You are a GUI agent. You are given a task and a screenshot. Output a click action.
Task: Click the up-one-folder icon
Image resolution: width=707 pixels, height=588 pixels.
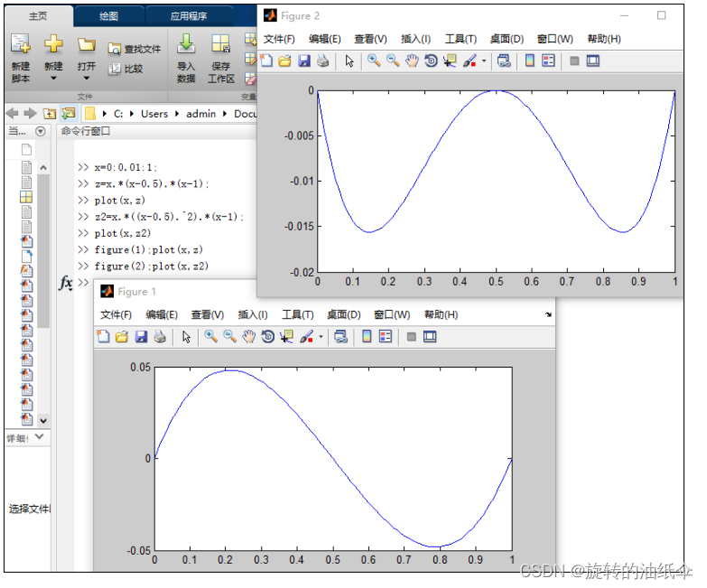click(x=49, y=114)
